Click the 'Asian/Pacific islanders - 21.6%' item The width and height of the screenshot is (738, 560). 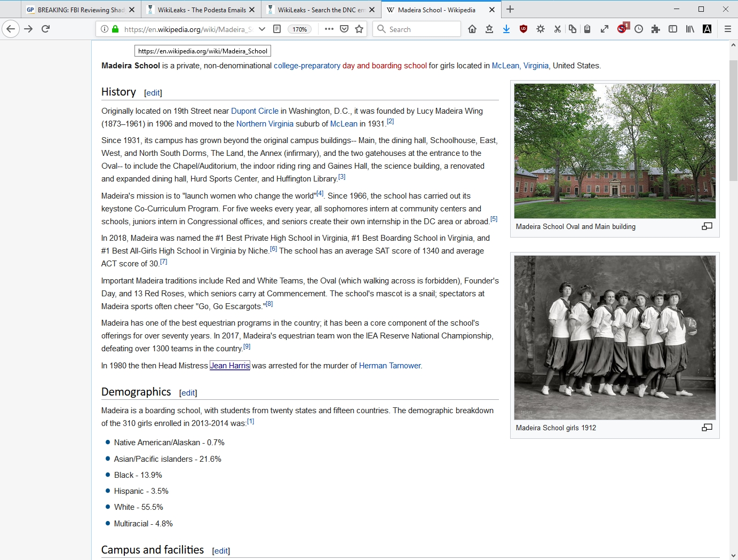(168, 459)
